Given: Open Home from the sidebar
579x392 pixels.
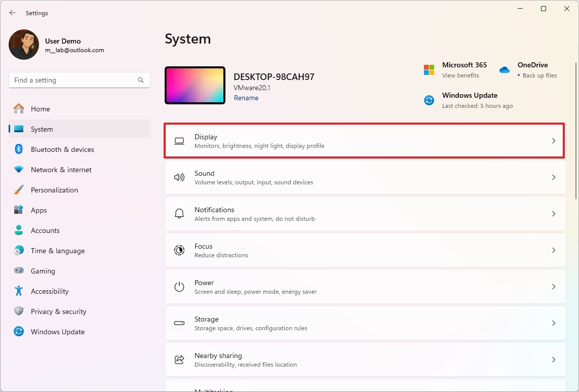Looking at the screenshot, I should pyautogui.click(x=41, y=109).
